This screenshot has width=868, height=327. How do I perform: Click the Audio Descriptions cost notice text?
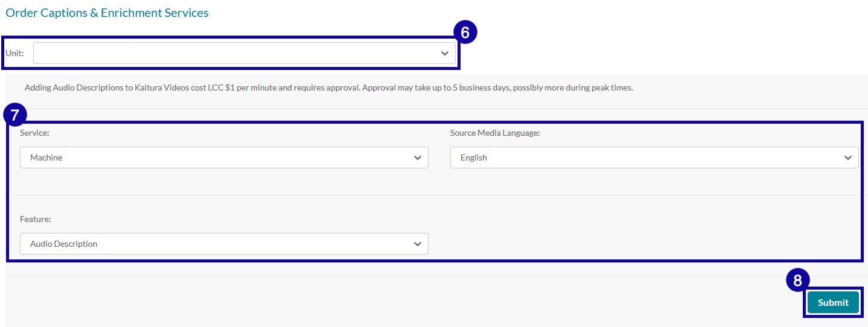click(x=328, y=87)
